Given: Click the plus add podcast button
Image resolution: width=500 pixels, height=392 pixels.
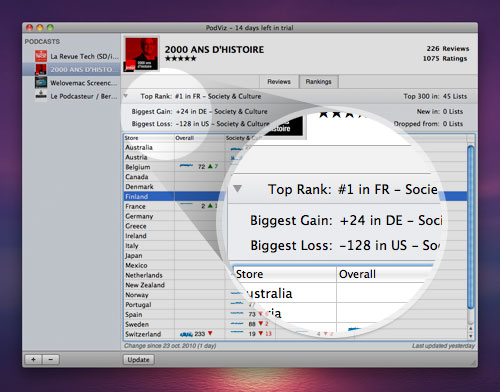Looking at the screenshot, I should (x=33, y=359).
